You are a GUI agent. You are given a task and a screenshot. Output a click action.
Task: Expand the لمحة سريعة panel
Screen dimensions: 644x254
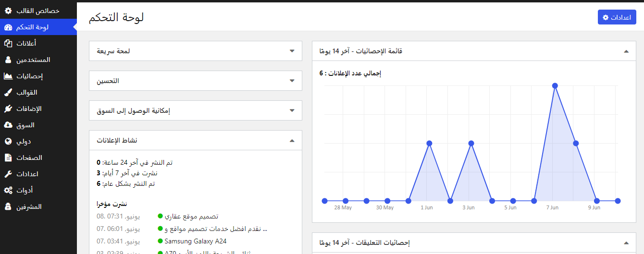pyautogui.click(x=292, y=51)
